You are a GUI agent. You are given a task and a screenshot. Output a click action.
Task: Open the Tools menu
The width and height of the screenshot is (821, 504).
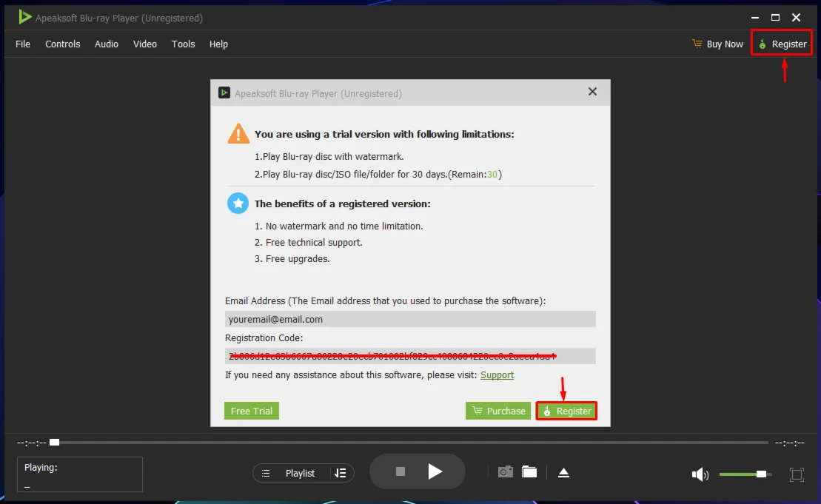(183, 44)
